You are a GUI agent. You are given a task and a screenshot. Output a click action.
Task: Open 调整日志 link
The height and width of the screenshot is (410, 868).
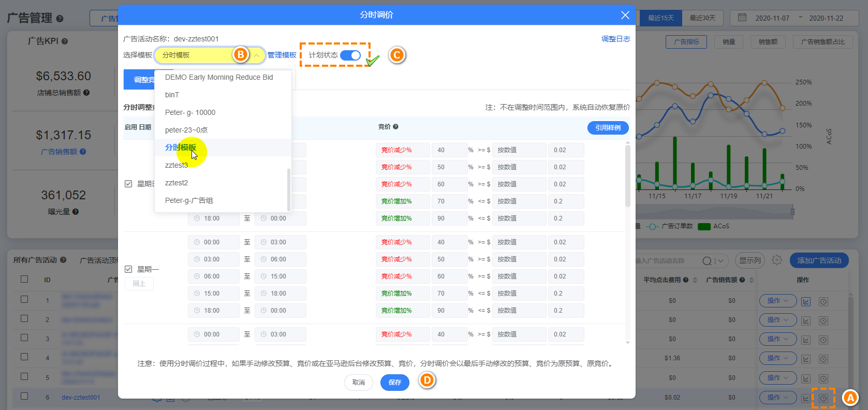616,39
